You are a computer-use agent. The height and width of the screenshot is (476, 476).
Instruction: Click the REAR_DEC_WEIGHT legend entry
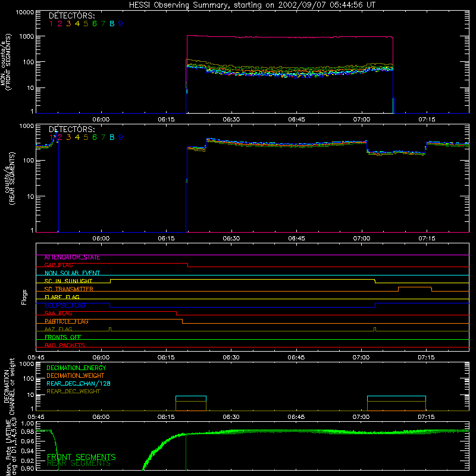[x=73, y=392]
